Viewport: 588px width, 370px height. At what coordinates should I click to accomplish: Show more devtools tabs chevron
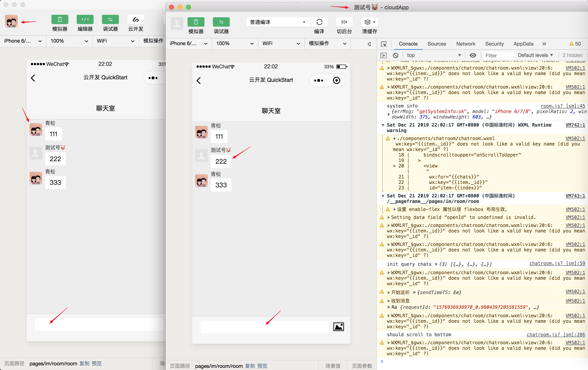click(x=544, y=44)
